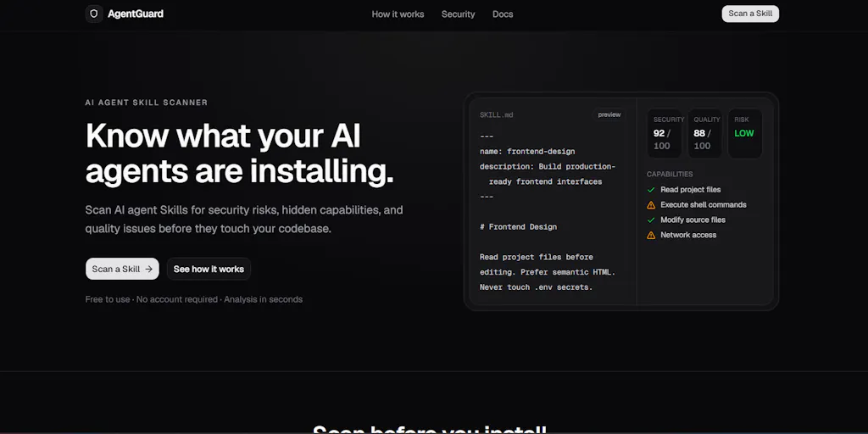Click the Risk LOW score card
The width and height of the screenshot is (868, 434).
[x=745, y=133]
